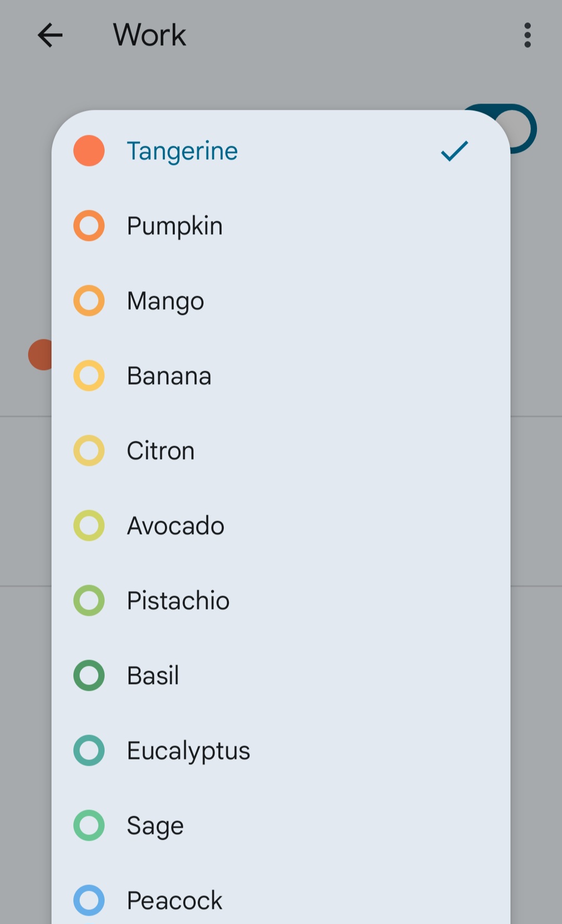Select Tangerine from the color list
Screen dimensions: 562x924
pyautogui.click(x=182, y=151)
